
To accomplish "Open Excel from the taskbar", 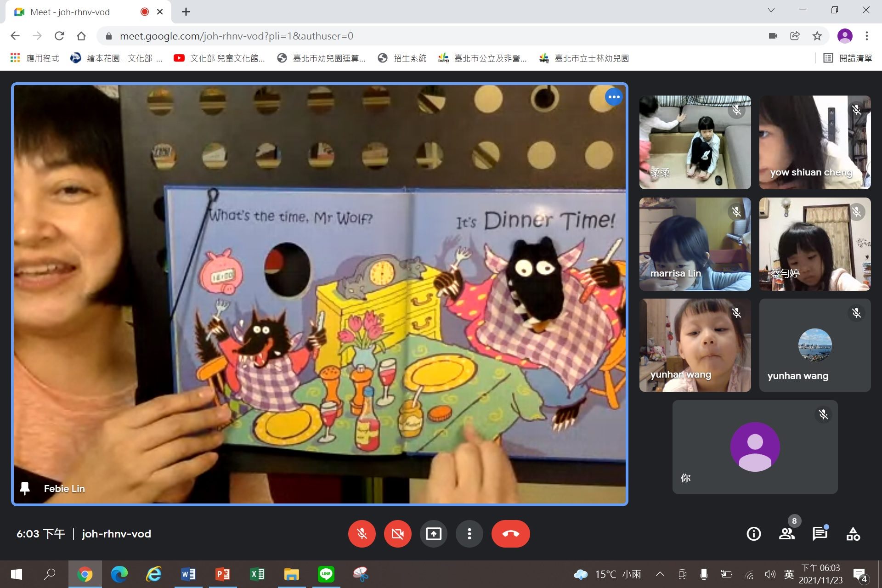I will [x=257, y=574].
